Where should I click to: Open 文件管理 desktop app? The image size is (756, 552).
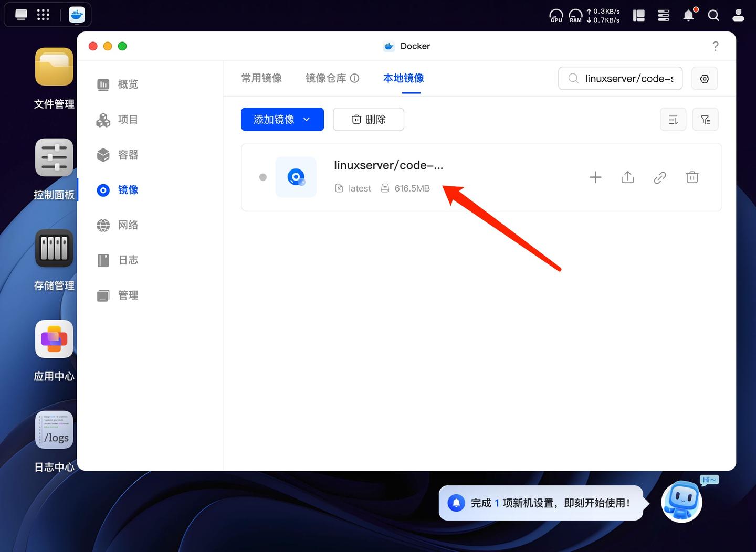54,67
